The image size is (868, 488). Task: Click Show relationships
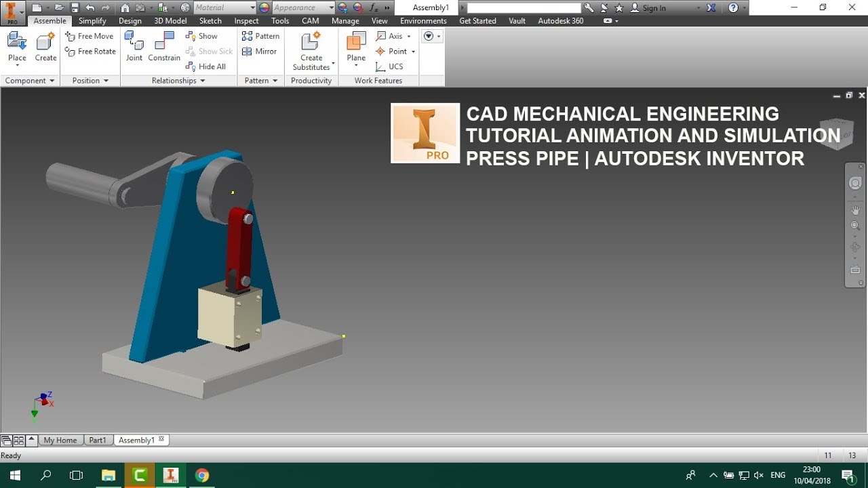click(x=201, y=36)
